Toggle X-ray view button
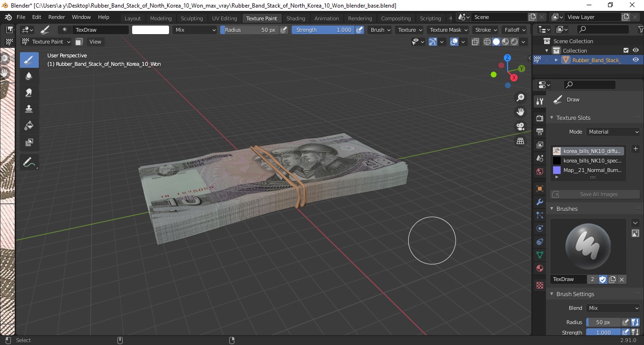The width and height of the screenshot is (644, 345). pyautogui.click(x=475, y=42)
